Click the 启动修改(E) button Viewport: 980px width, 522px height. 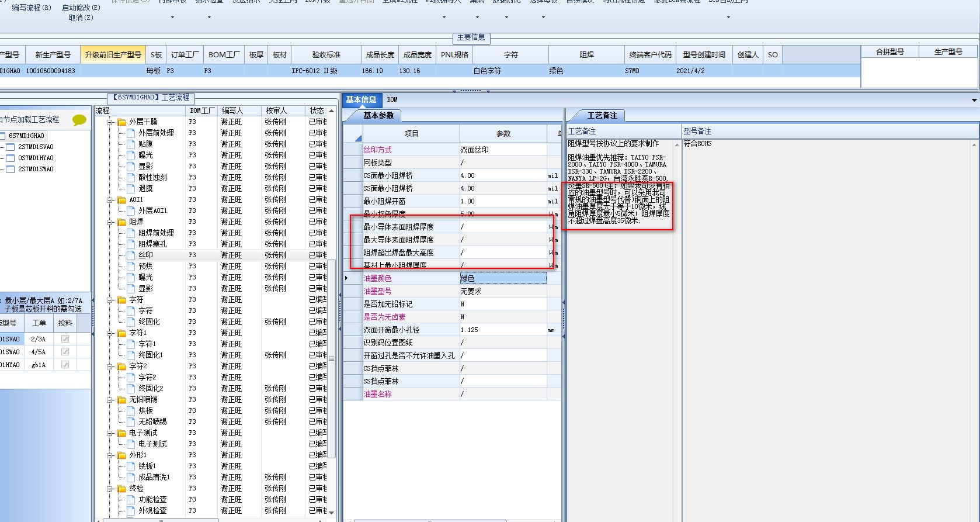81,8
